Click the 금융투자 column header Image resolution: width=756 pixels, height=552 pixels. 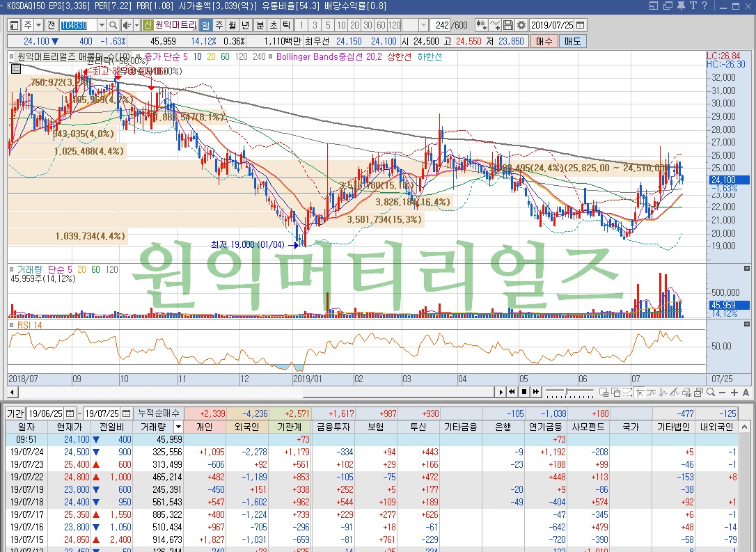coord(333,427)
